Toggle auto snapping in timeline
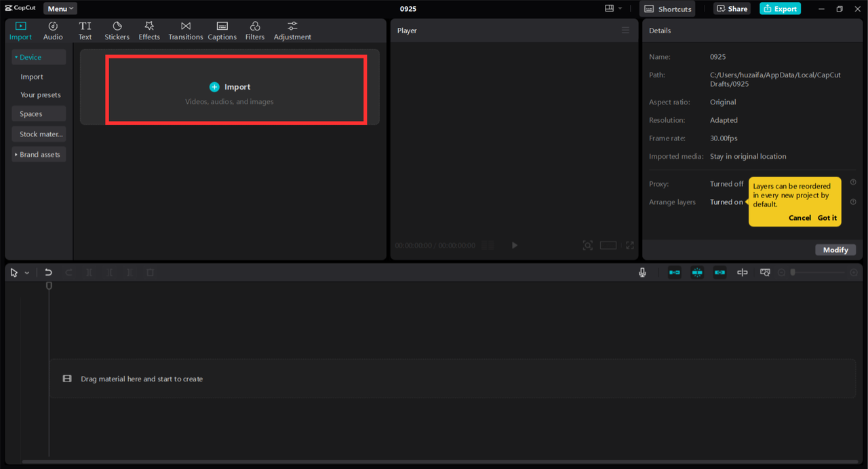The width and height of the screenshot is (868, 469). (x=697, y=272)
